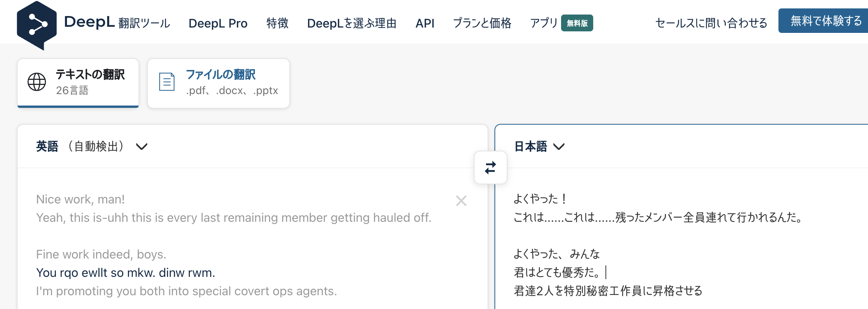Click the .pdf、.docx、.pptx subtitle text

click(x=232, y=91)
